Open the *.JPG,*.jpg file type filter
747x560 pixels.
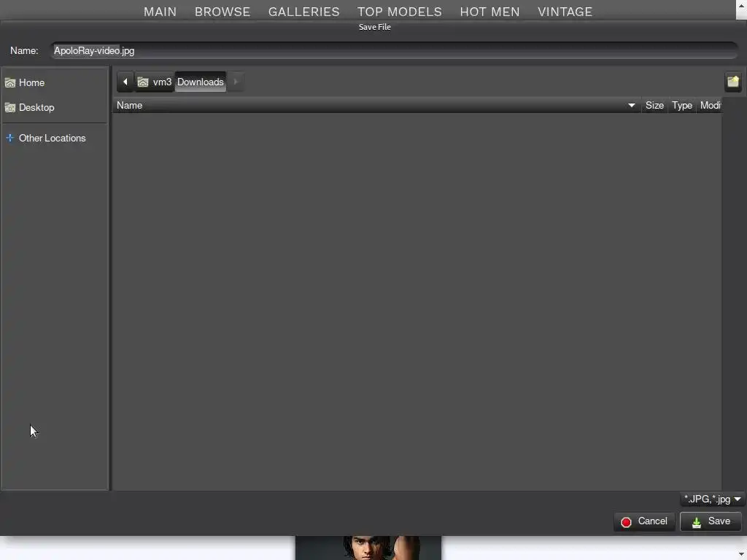click(x=712, y=499)
